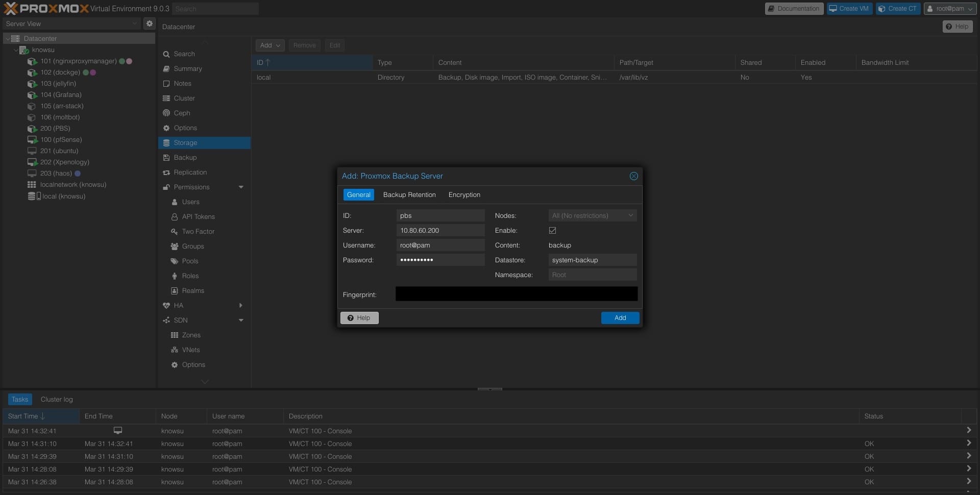Select the 100 (pfSense) VM icon
Image resolution: width=980 pixels, height=495 pixels.
coord(32,140)
